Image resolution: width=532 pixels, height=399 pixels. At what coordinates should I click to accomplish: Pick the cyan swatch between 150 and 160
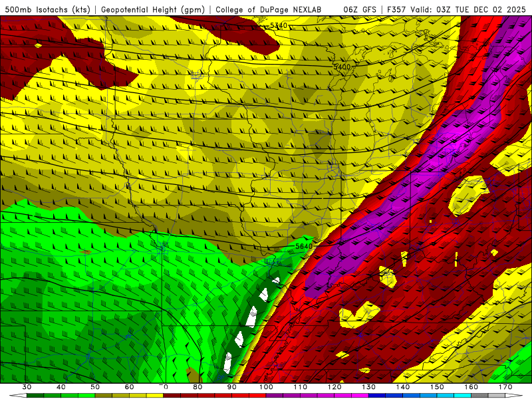click(463, 396)
